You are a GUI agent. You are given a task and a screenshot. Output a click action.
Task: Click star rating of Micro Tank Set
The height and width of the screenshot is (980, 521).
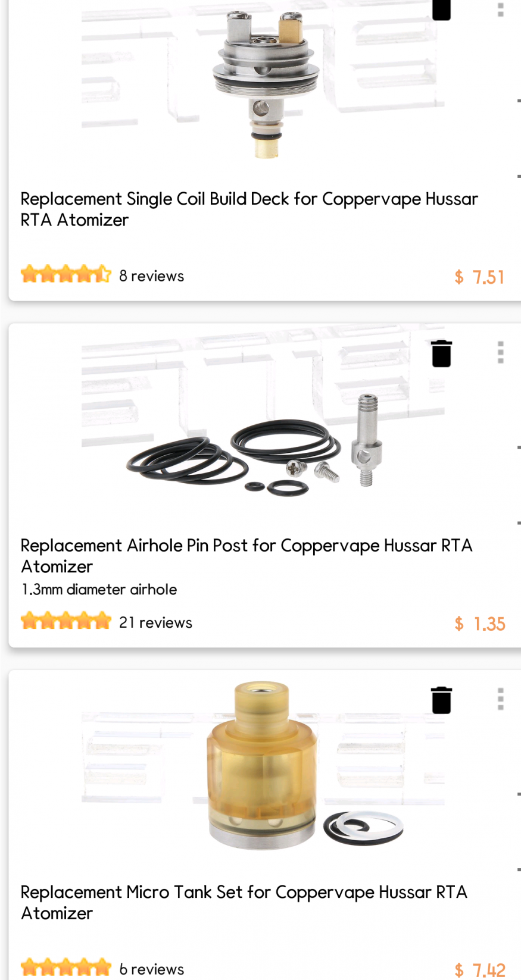click(66, 968)
